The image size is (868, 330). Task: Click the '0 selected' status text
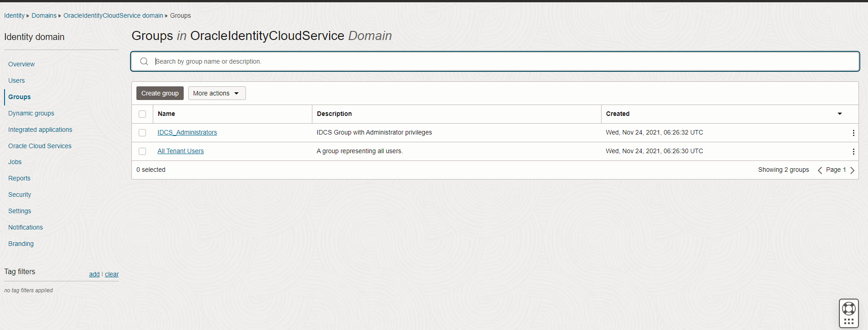pos(151,170)
